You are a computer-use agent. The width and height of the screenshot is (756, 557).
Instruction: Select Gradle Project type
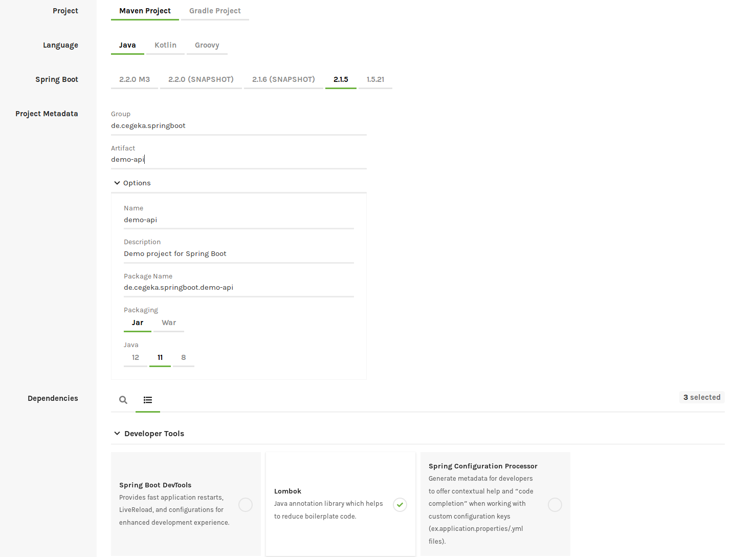click(x=215, y=11)
